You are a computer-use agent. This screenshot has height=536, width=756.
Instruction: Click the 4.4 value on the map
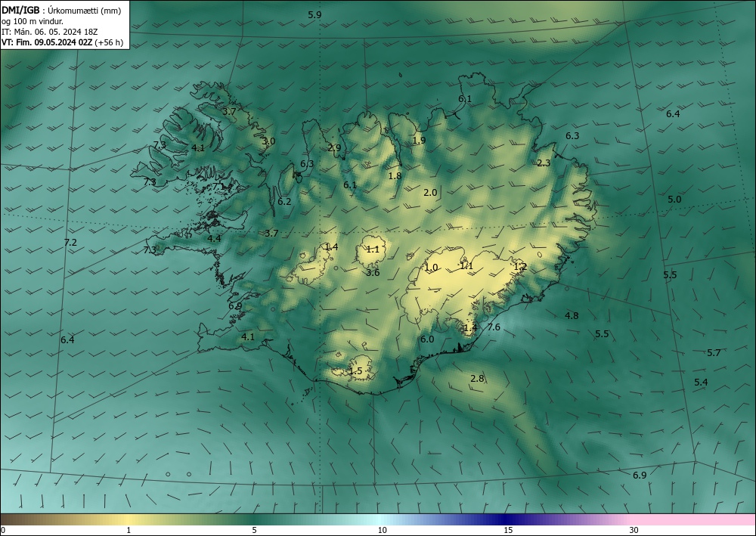click(x=214, y=238)
